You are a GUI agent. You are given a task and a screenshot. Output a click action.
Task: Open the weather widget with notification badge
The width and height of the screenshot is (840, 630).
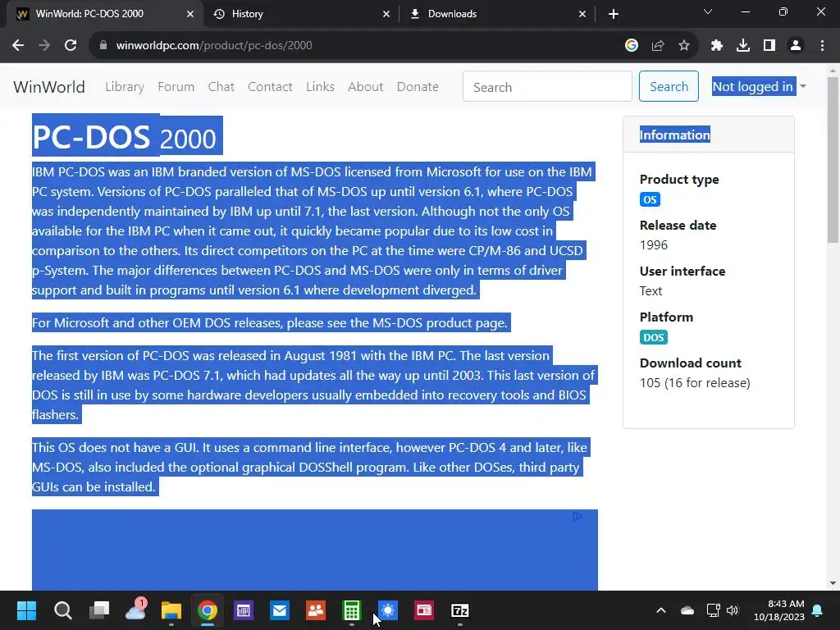click(135, 609)
